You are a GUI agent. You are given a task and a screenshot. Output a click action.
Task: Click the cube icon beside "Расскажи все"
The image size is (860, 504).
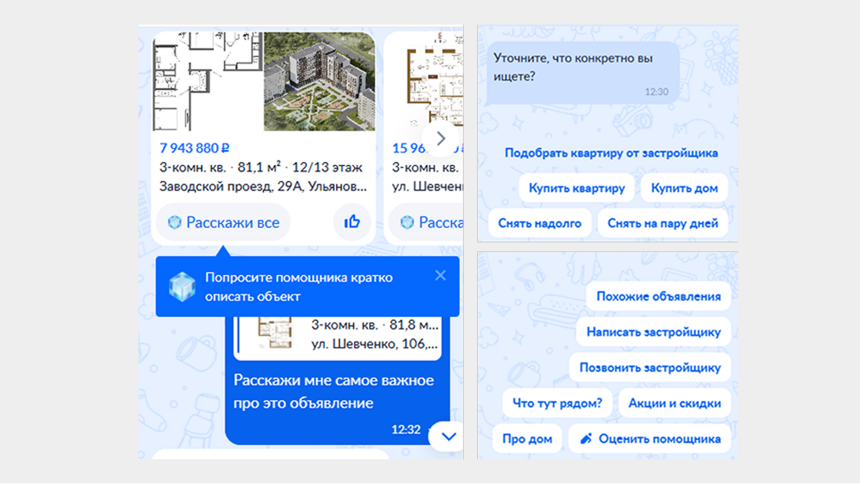click(175, 222)
